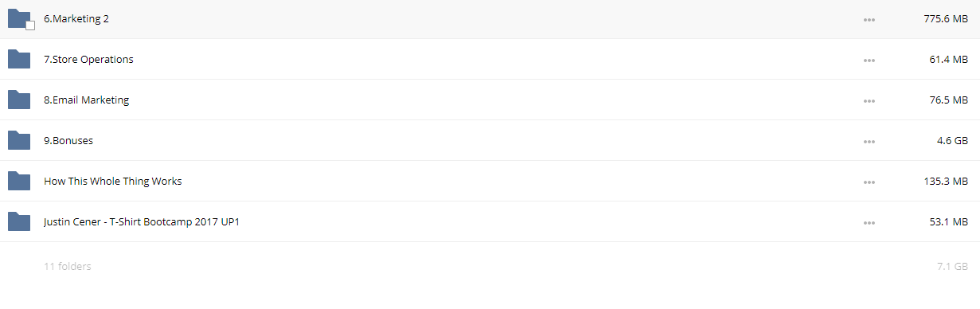The height and width of the screenshot is (309, 980).
Task: Click the How This Whole Thing Works folder icon
Action: (18, 181)
